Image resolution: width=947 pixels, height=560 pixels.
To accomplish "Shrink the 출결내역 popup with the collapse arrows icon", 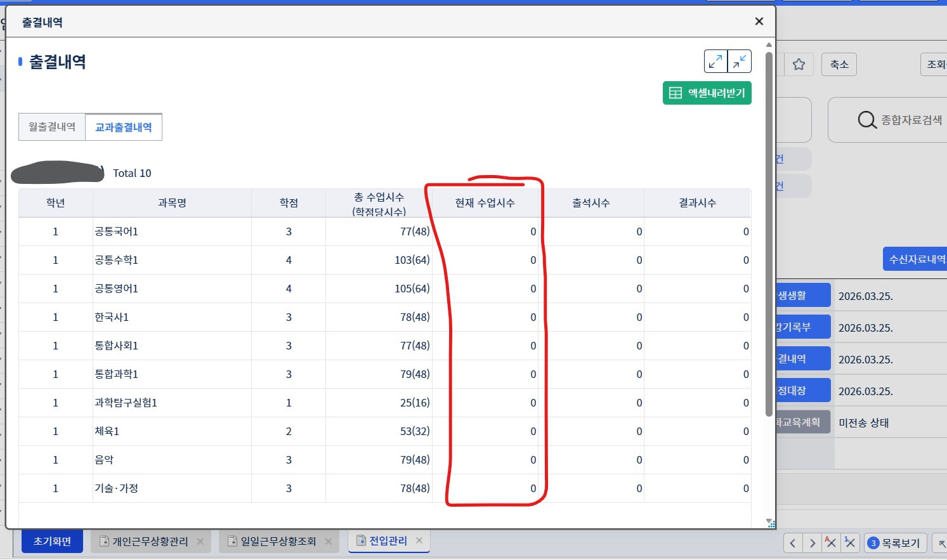I will 740,62.
